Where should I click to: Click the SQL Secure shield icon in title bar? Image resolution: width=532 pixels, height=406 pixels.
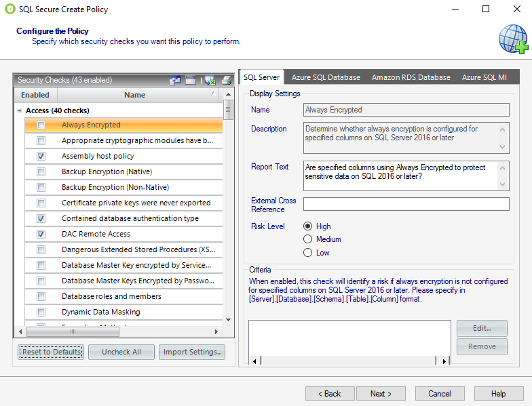(x=9, y=9)
